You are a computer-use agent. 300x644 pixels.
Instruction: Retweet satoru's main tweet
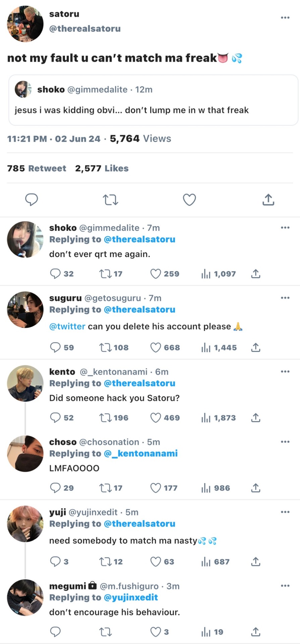110,200
